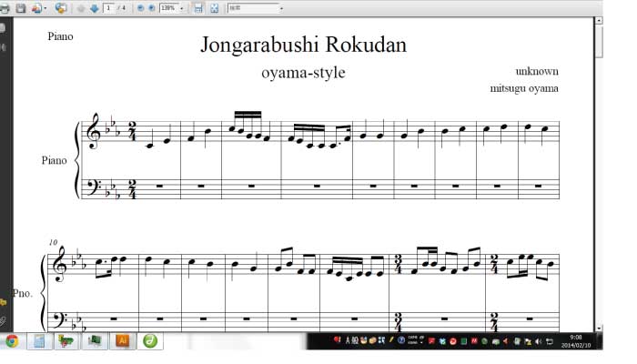Open the zoom level dropdown arrow
Image resolution: width=637 pixels, height=364 pixels.
182,8
